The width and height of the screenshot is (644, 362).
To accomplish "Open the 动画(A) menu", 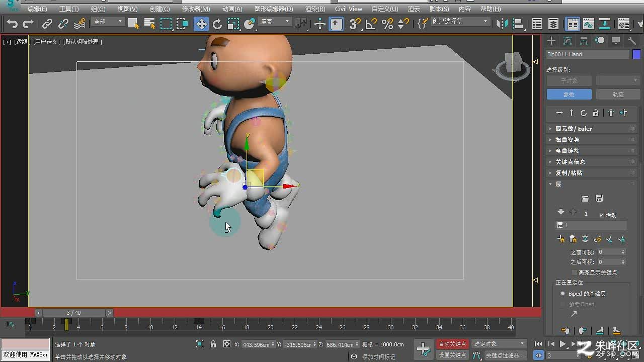I will point(232,9).
